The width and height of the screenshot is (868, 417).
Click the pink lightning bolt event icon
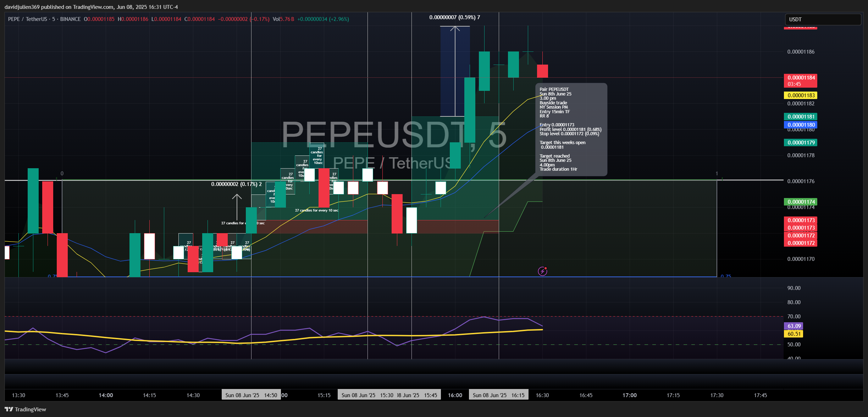click(542, 271)
